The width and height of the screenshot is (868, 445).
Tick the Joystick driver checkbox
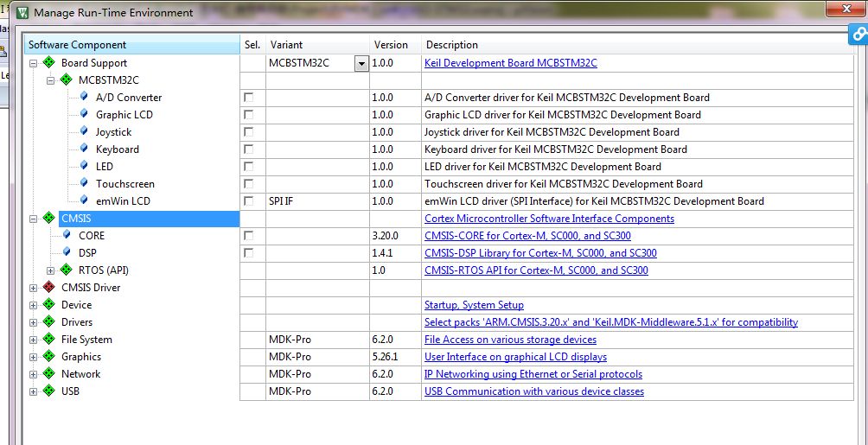click(248, 131)
